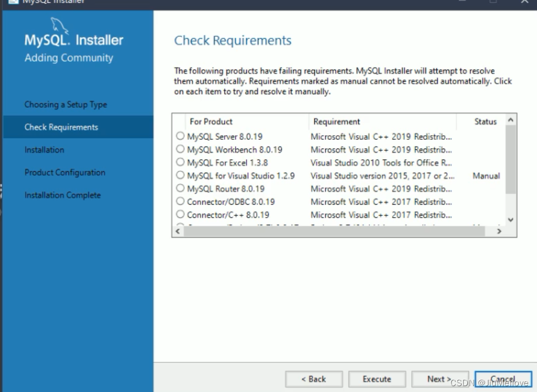Click the Next button
Image resolution: width=537 pixels, height=392 pixels.
(x=440, y=379)
